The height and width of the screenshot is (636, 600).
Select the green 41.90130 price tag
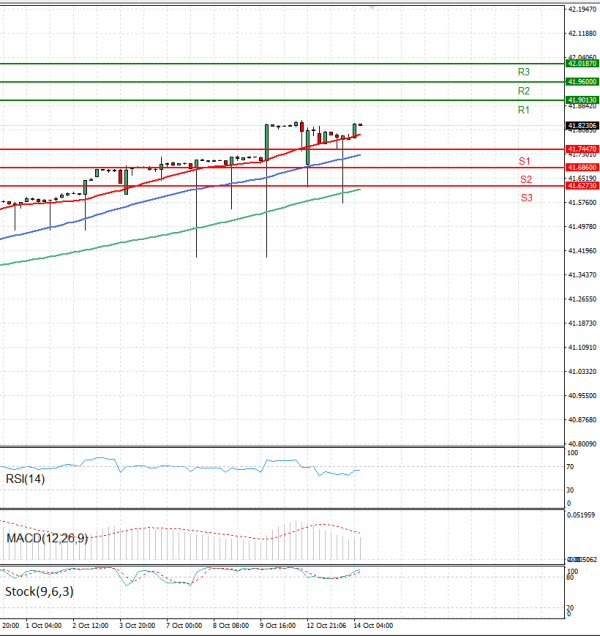(581, 100)
